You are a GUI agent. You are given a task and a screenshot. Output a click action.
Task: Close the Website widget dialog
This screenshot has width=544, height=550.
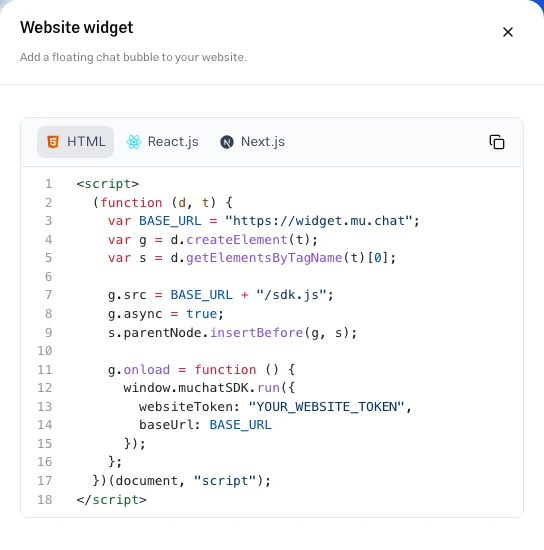pyautogui.click(x=508, y=32)
